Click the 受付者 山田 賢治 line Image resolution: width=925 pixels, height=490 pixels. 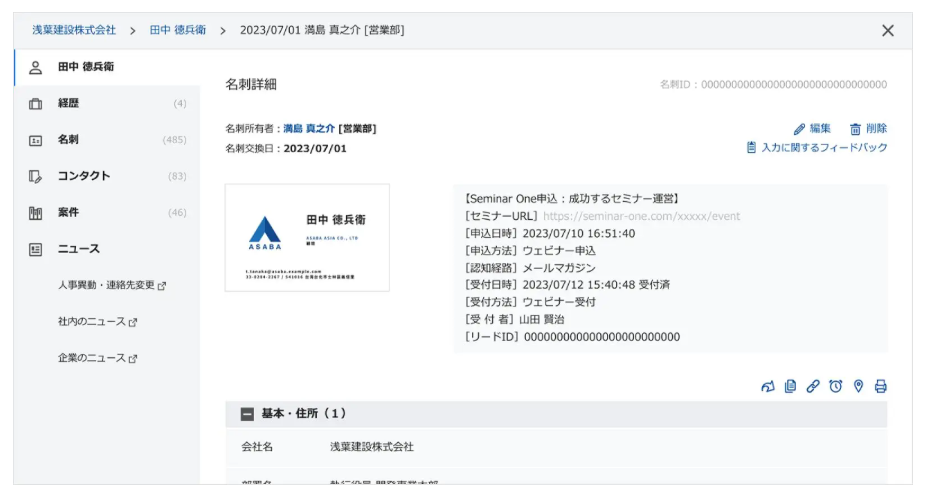pos(514,320)
